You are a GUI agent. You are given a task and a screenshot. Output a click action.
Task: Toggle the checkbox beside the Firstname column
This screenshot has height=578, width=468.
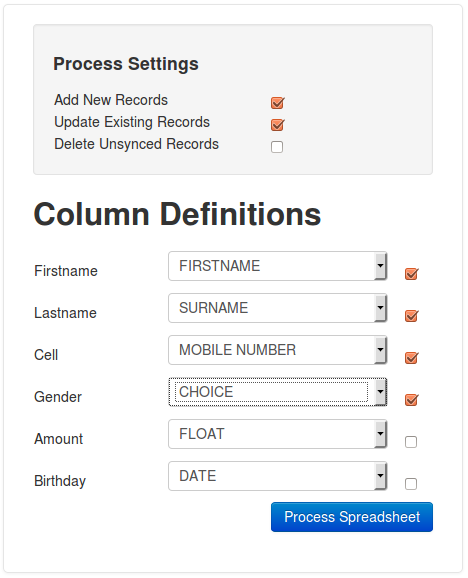tap(411, 274)
